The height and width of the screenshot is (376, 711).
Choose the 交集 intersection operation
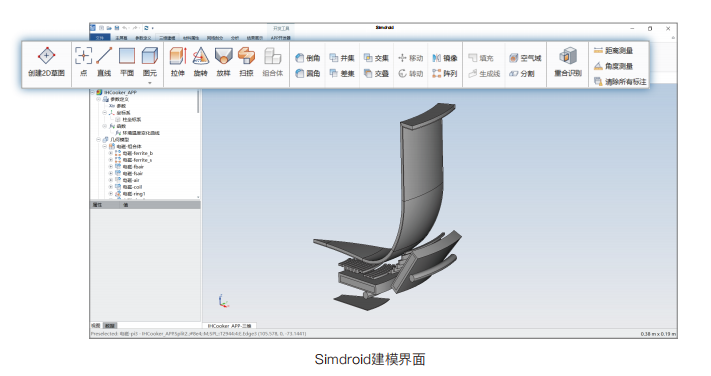[376, 58]
